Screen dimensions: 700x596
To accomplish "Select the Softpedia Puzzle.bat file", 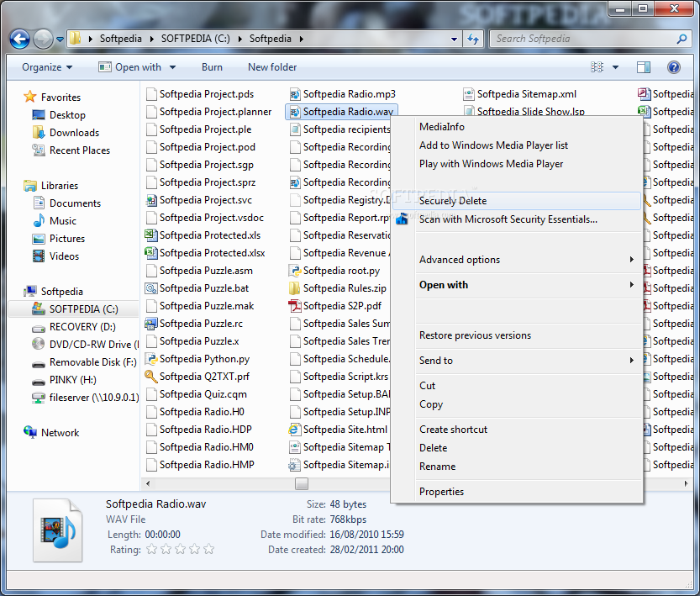I will point(197,288).
